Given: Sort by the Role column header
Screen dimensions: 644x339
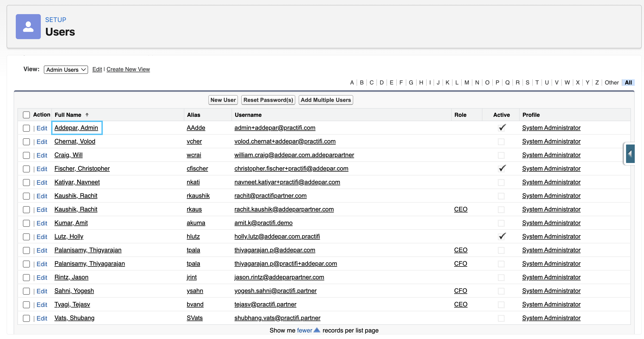Looking at the screenshot, I should [x=460, y=115].
